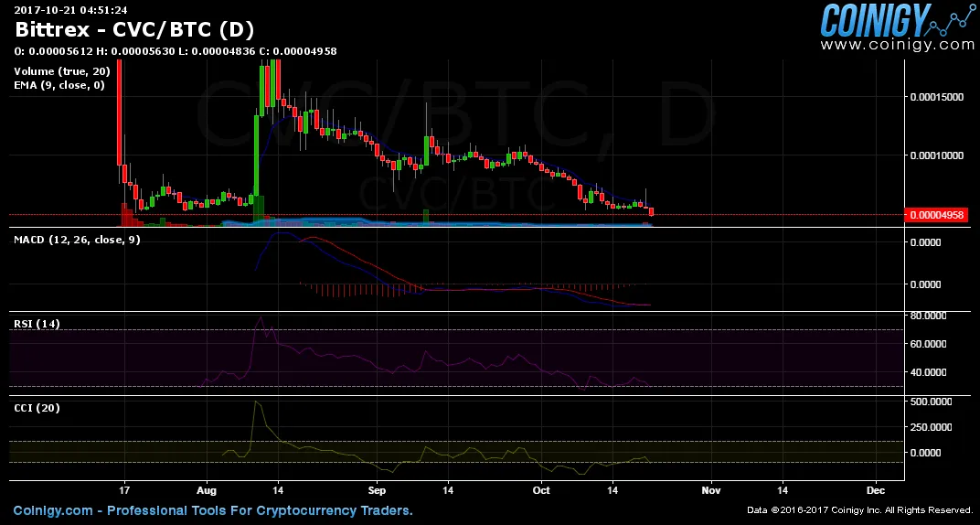The height and width of the screenshot is (525, 980).
Task: Click the EMA (9, close, 0) indicator label
Action: 59,86
